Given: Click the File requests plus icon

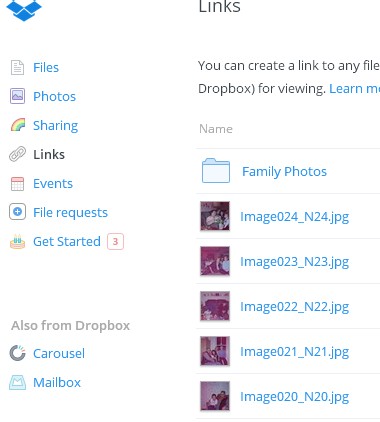Looking at the screenshot, I should (17, 212).
